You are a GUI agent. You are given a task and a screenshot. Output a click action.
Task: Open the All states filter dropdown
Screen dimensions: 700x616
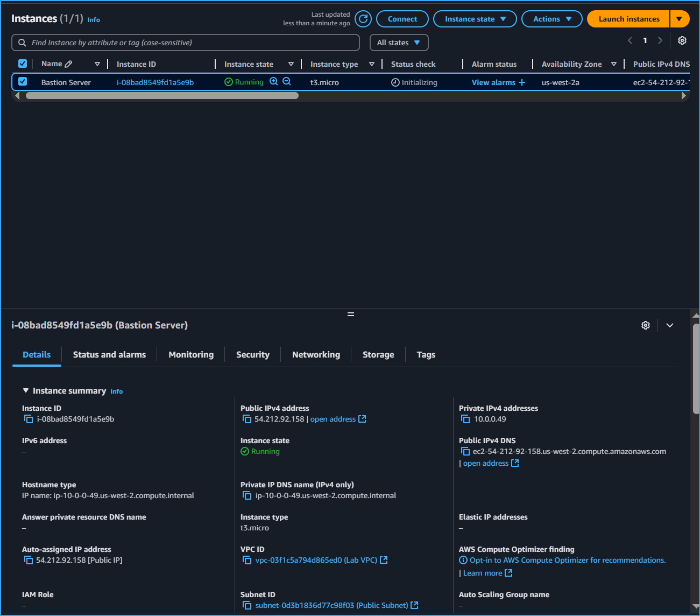[399, 43]
